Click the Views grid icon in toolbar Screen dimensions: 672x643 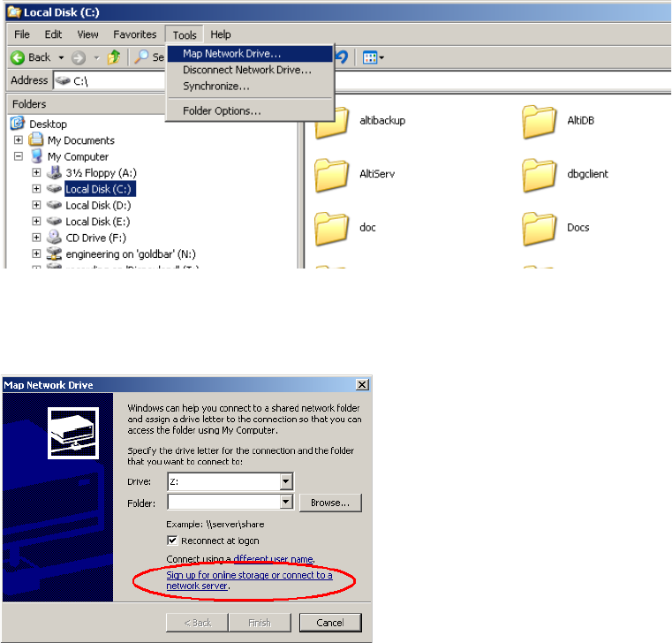click(370, 57)
